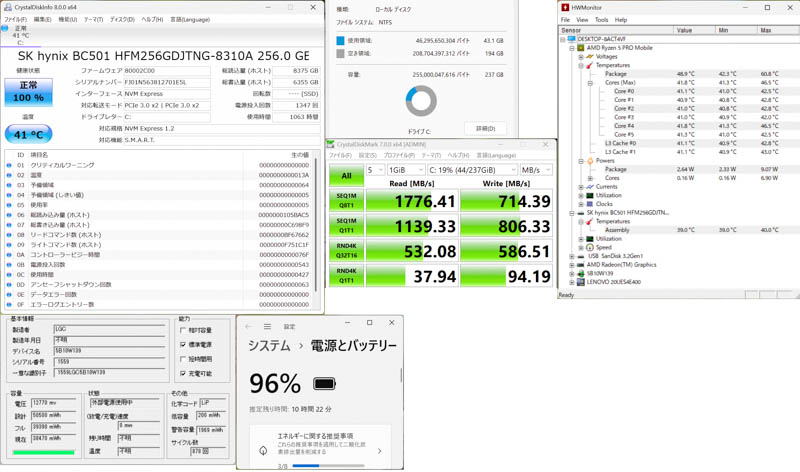Toggle the 標準電源 checkbox
The image size is (800, 472).
tap(184, 344)
